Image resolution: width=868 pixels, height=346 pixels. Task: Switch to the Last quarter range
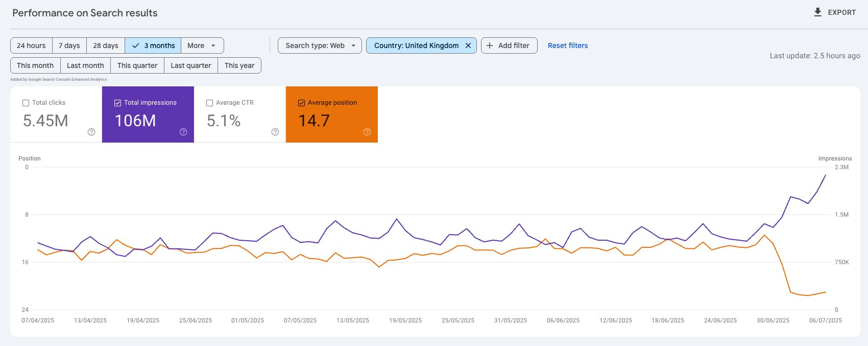tap(191, 65)
